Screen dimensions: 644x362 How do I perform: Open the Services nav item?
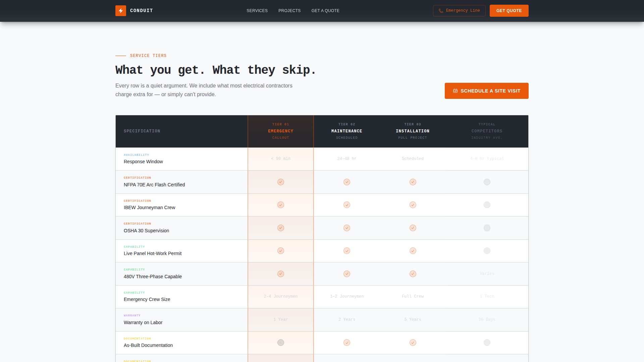tap(257, 11)
